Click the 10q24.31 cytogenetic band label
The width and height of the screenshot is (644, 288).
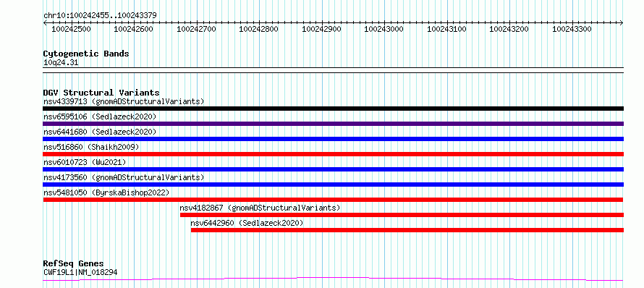tap(61, 63)
